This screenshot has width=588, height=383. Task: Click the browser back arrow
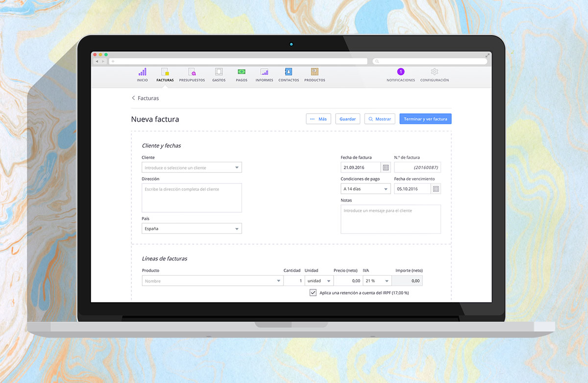[x=97, y=61]
